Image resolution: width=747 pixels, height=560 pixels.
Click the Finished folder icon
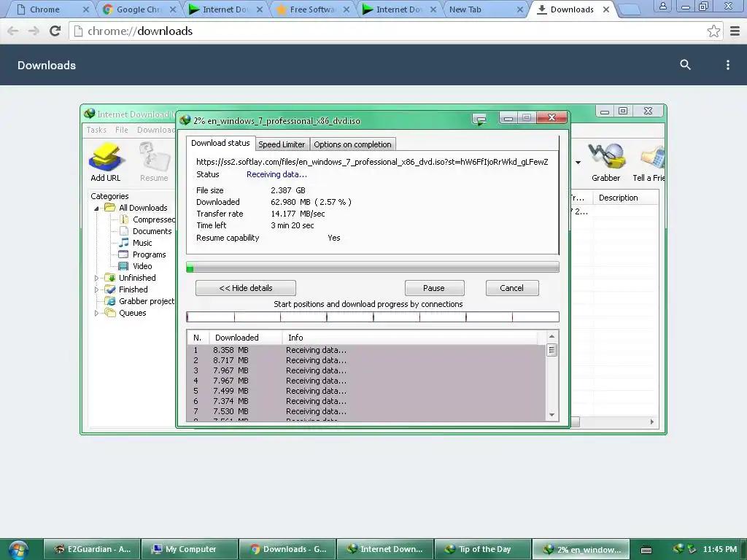click(110, 289)
